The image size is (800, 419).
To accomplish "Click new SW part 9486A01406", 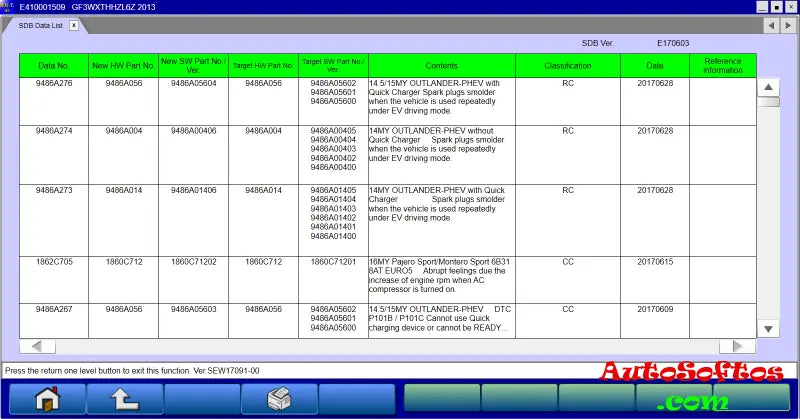I will coord(193,190).
